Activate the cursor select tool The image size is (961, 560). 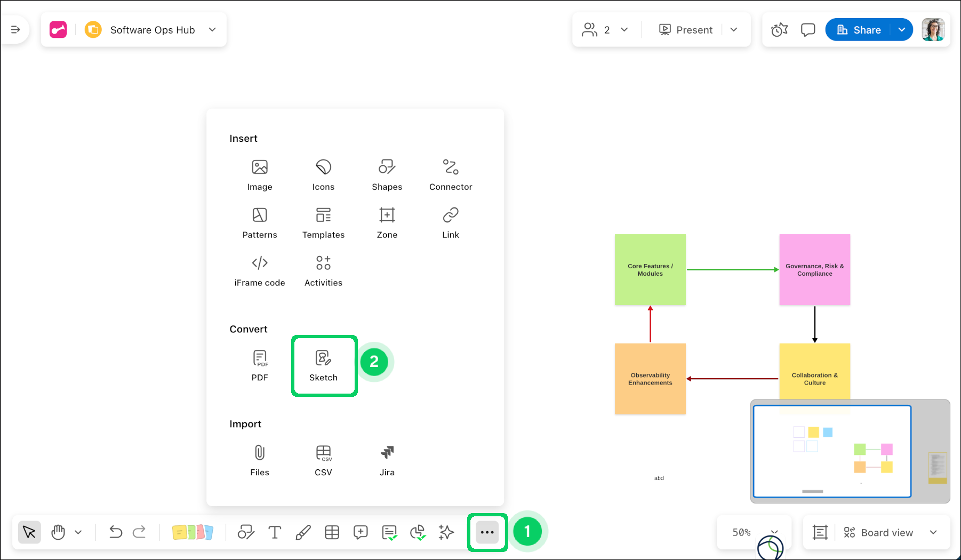[29, 532]
